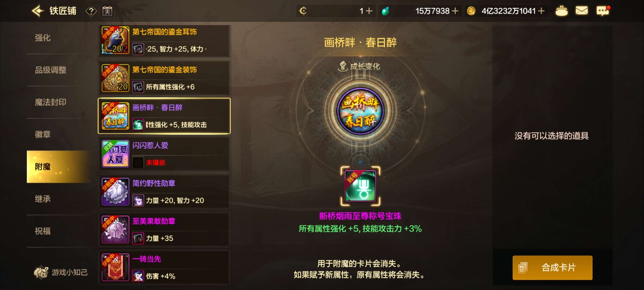Open the chat bubble with red dot
Screen dimensions: 644x290
pyautogui.click(x=603, y=11)
